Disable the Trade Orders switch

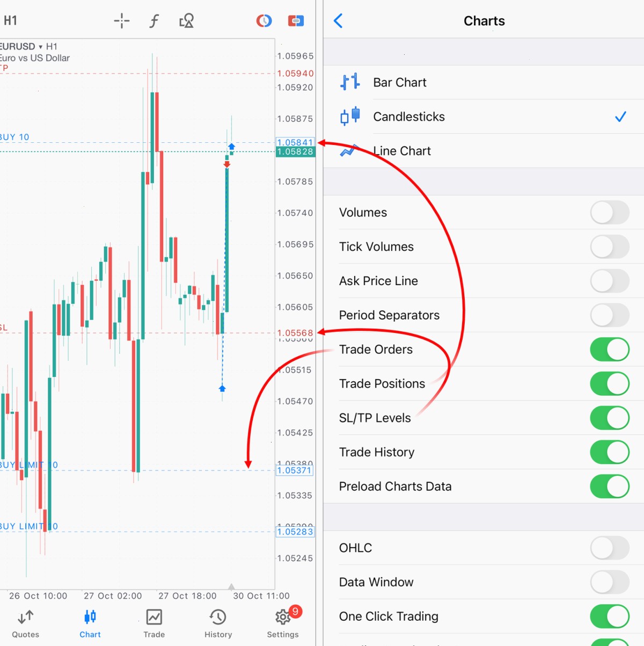click(x=610, y=350)
